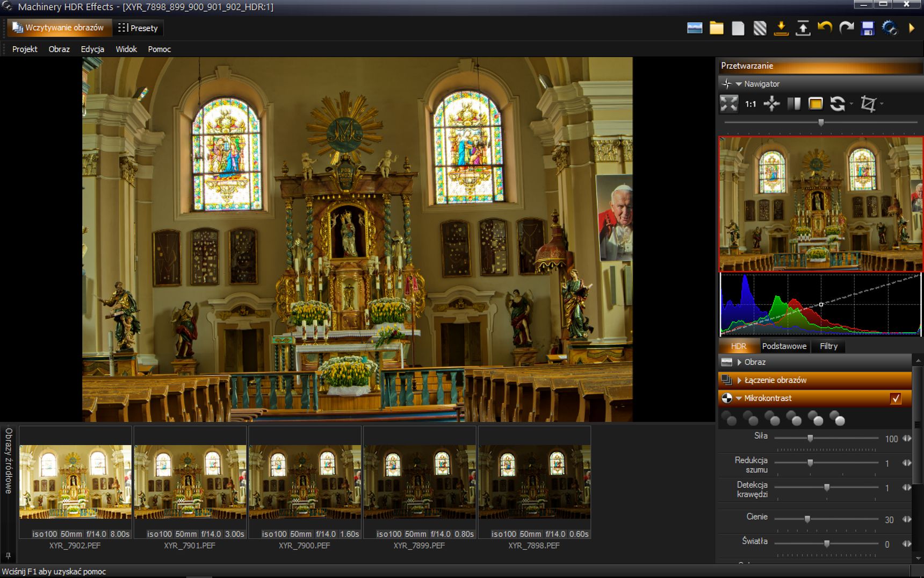Click the rotate image icon in Nawigator
This screenshot has height=578, width=924.
tap(838, 104)
